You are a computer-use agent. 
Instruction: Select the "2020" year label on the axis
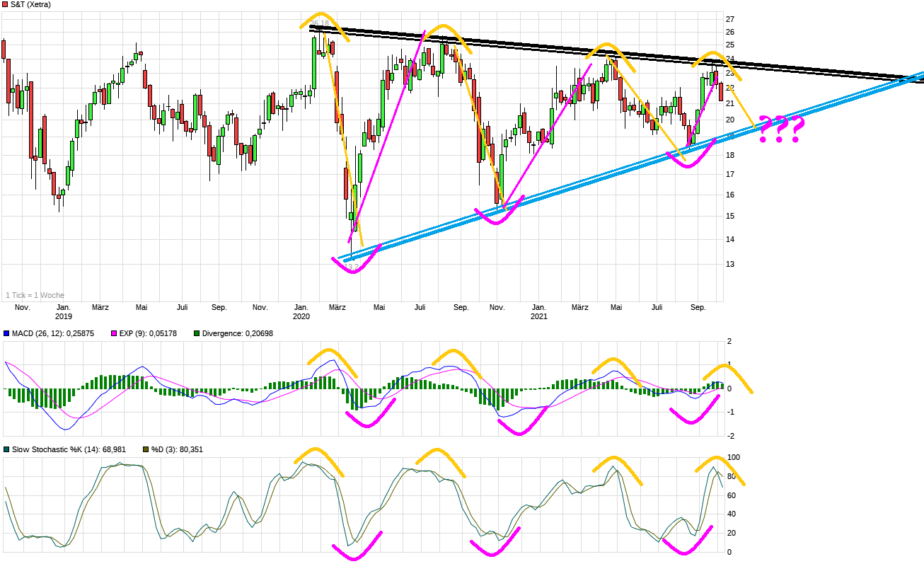click(x=301, y=317)
